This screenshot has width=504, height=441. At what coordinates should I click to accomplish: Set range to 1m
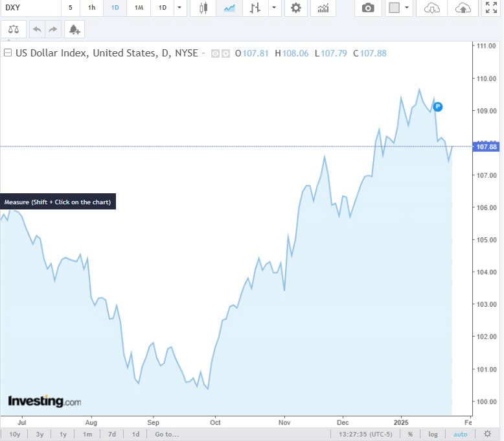[x=87, y=435]
